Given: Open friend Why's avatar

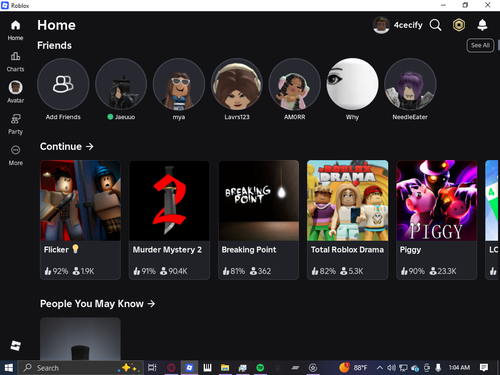Looking at the screenshot, I should (352, 84).
